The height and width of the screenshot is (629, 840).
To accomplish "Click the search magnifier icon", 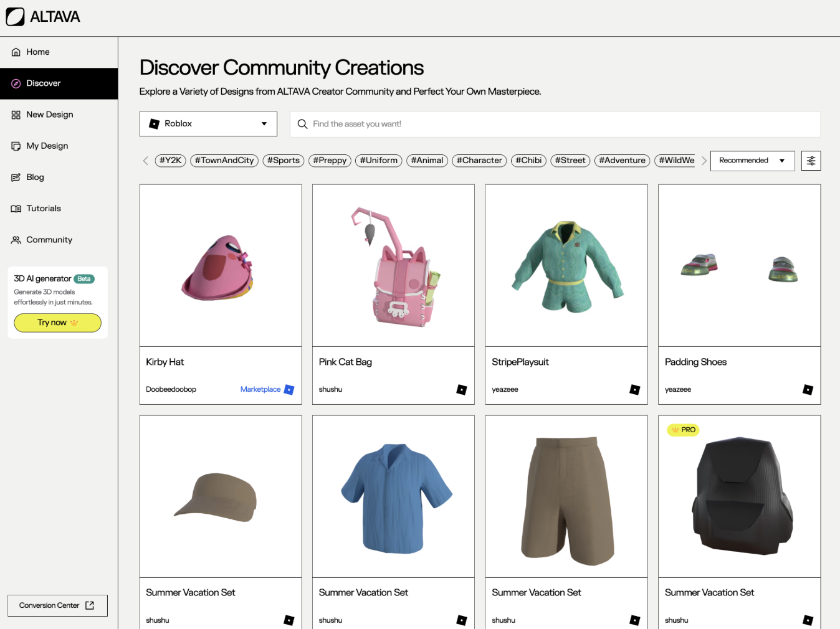I will click(302, 125).
